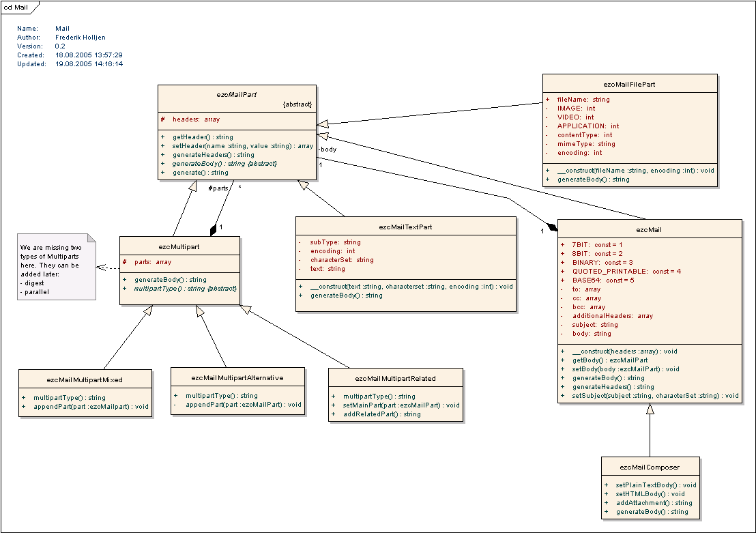Select setMainPart operation in ezcMailMultipartRelated
This screenshot has height=533, width=756.
tap(401, 405)
